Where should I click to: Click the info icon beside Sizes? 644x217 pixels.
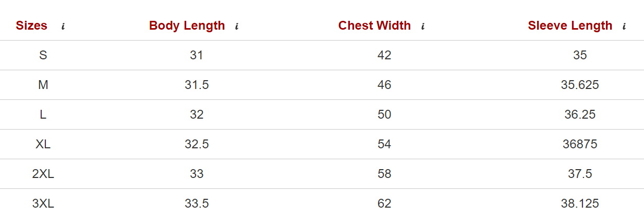click(x=63, y=27)
